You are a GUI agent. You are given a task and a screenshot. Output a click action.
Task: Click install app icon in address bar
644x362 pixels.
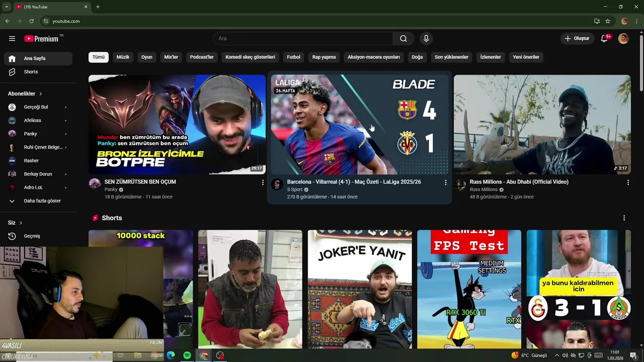597,21
